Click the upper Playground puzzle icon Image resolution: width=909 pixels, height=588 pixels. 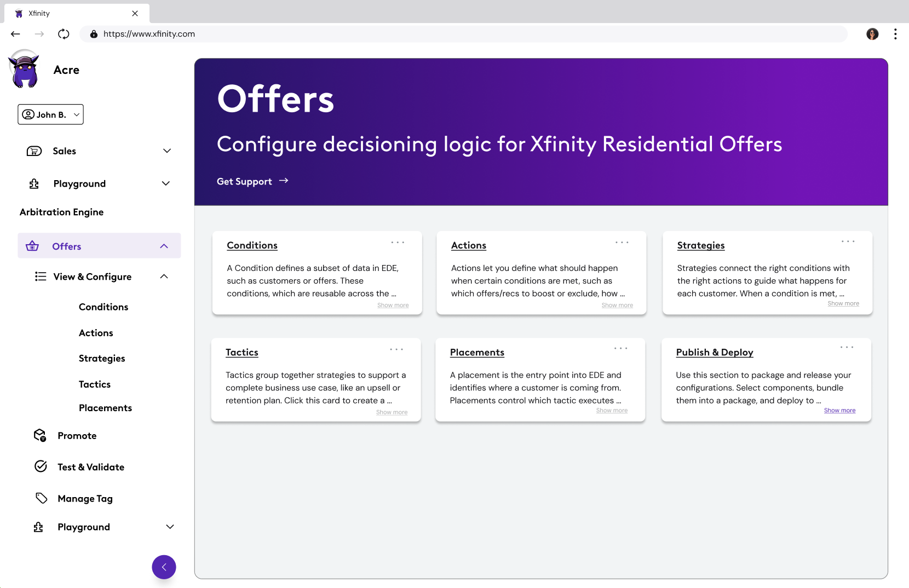(x=34, y=184)
